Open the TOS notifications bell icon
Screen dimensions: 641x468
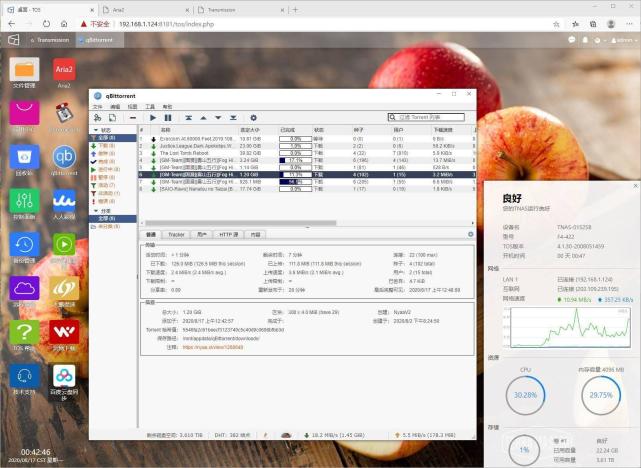[585, 40]
